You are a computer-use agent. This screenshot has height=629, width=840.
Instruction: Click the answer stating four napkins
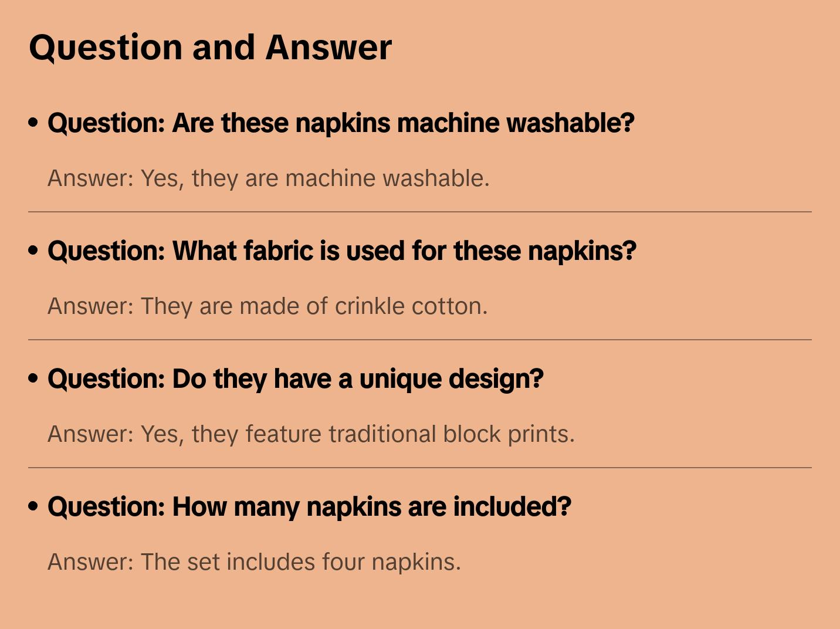(254, 562)
